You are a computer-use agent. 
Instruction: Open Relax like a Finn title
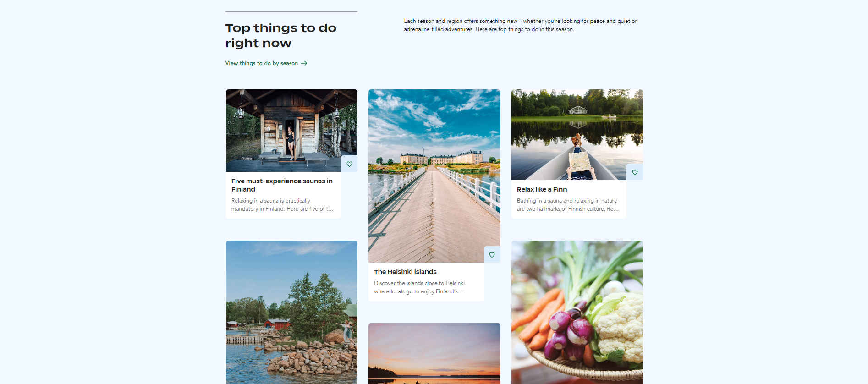coord(542,189)
